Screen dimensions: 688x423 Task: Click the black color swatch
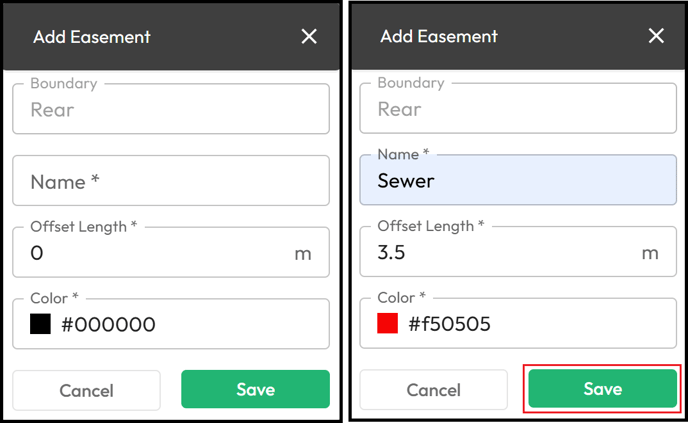(x=40, y=324)
